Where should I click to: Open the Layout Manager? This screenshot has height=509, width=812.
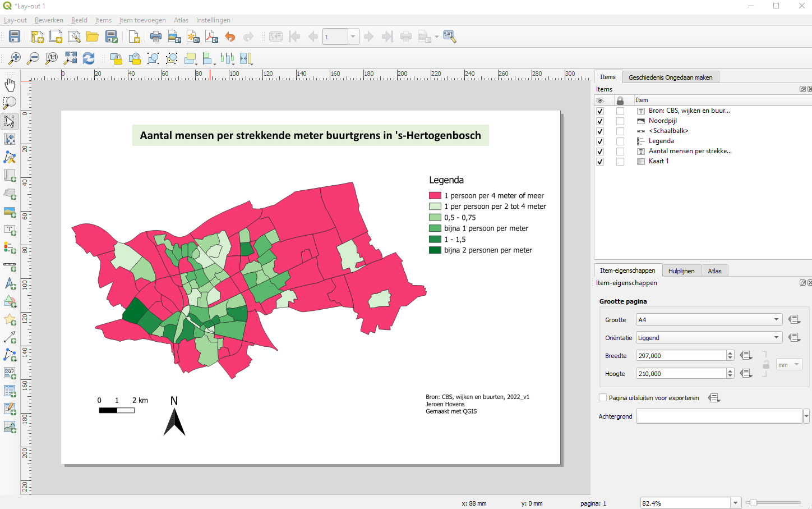coord(75,36)
